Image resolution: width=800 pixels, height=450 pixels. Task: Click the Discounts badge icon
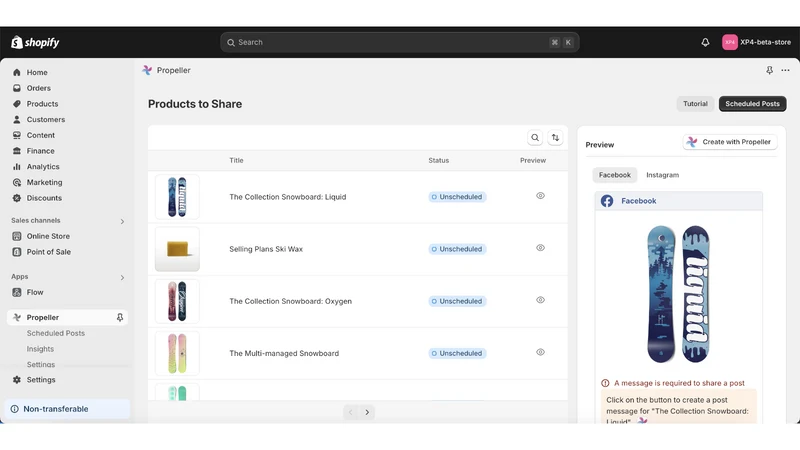17,198
